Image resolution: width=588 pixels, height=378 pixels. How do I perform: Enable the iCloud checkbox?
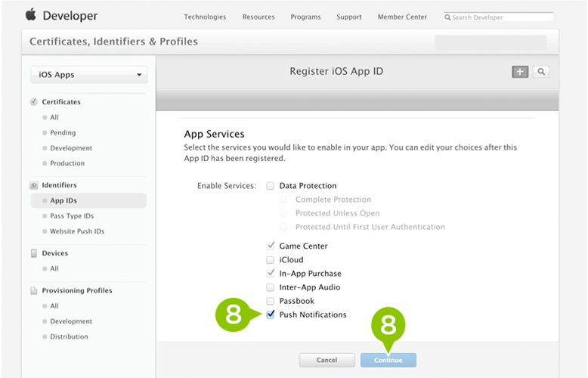pos(270,260)
